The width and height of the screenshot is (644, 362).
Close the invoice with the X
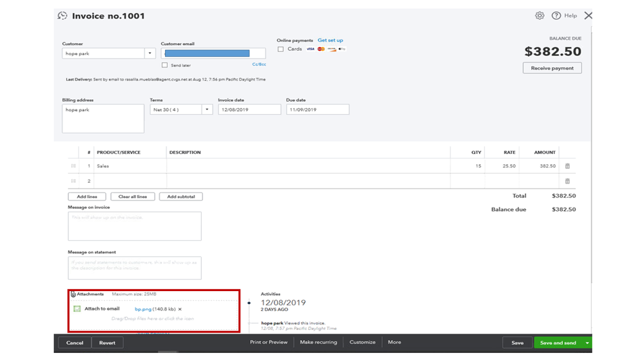(x=588, y=15)
